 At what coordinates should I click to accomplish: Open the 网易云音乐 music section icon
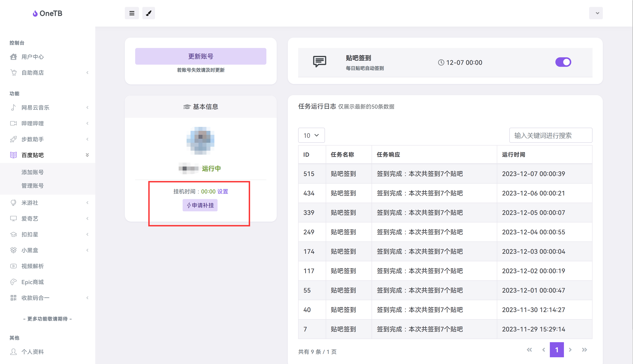click(13, 107)
